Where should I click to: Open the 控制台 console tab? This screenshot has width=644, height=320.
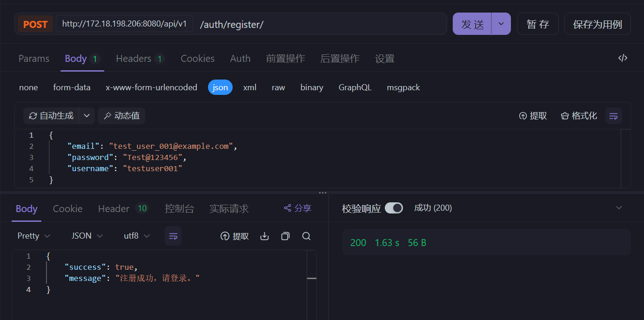click(x=180, y=209)
